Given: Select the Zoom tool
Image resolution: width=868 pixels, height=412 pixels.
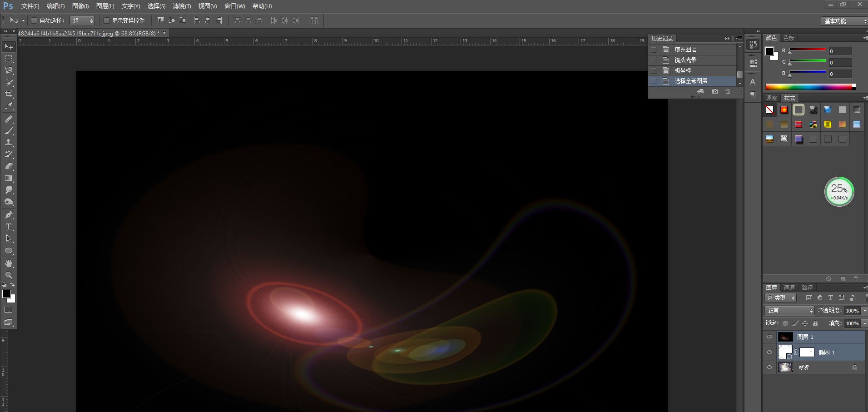Looking at the screenshot, I should (x=9, y=275).
